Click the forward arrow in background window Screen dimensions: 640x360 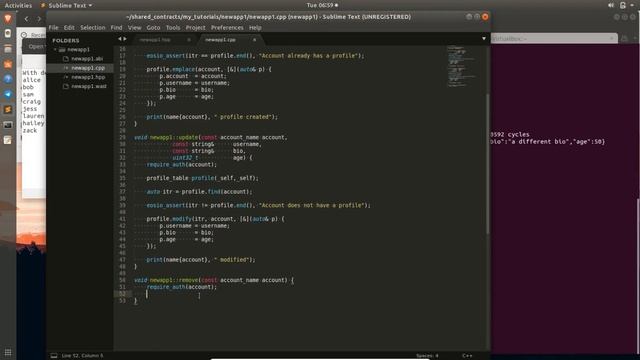click(x=39, y=19)
